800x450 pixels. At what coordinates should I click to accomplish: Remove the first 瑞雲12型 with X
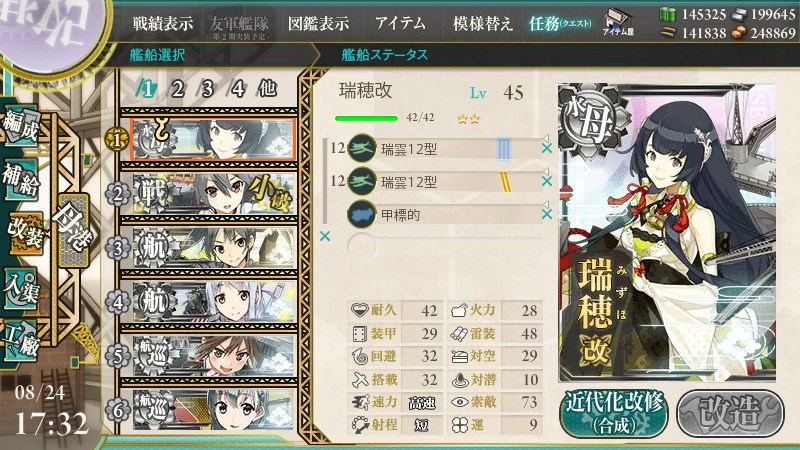(x=546, y=148)
